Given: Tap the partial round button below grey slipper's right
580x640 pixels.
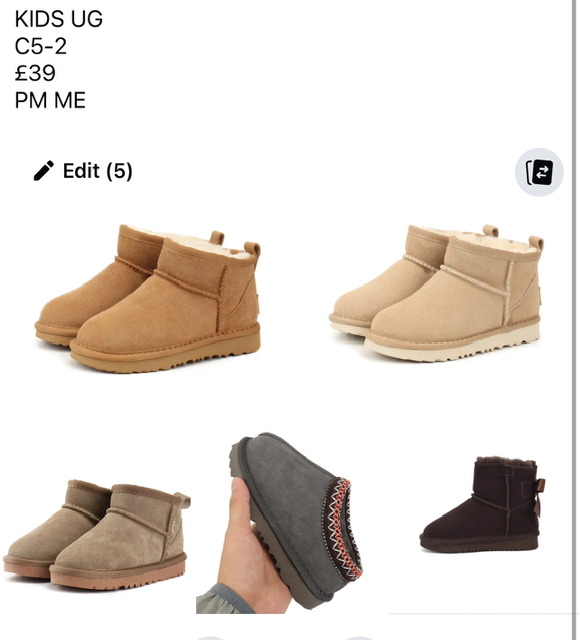Looking at the screenshot, I should [358, 638].
